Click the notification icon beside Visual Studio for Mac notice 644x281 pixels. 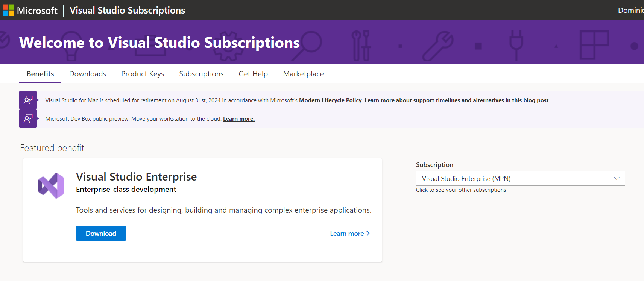coord(28,100)
